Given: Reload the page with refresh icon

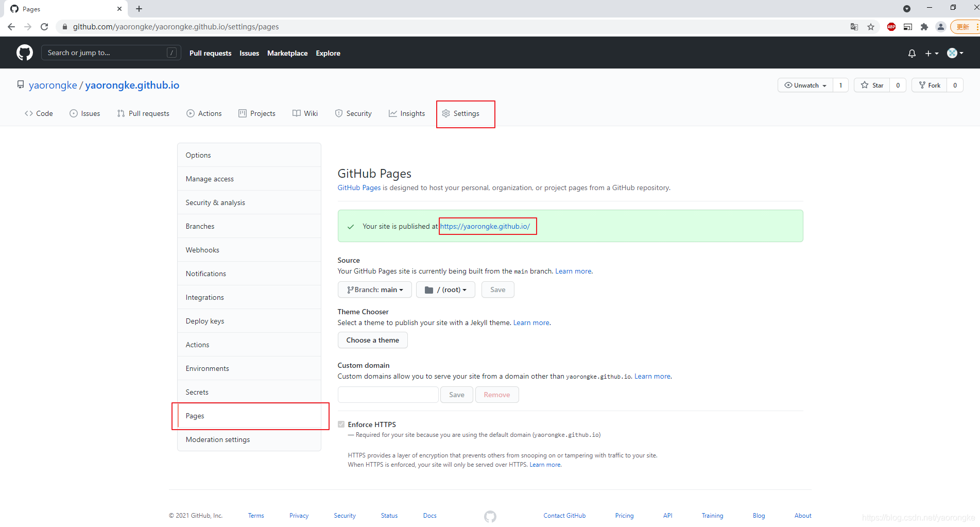Looking at the screenshot, I should (x=45, y=27).
